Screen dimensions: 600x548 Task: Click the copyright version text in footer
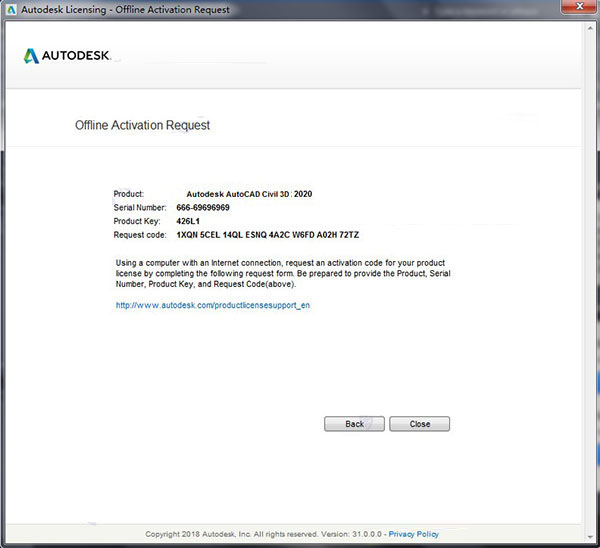click(x=264, y=534)
